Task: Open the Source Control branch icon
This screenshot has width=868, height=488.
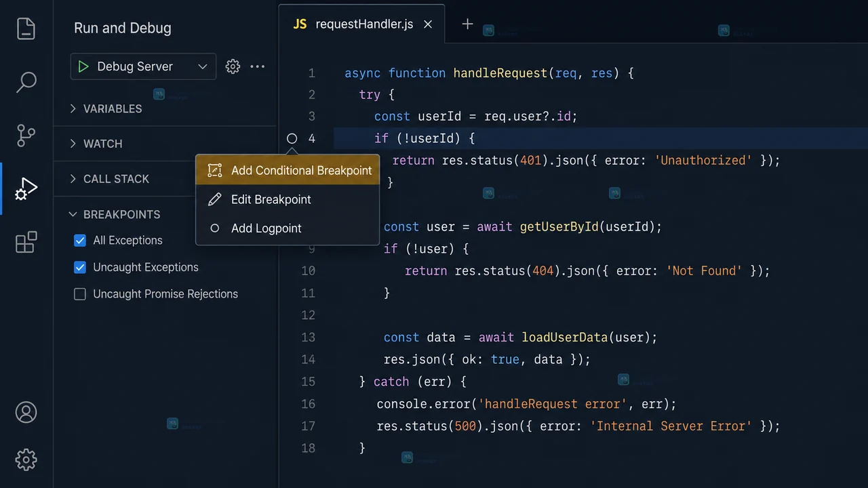Action: [x=26, y=136]
